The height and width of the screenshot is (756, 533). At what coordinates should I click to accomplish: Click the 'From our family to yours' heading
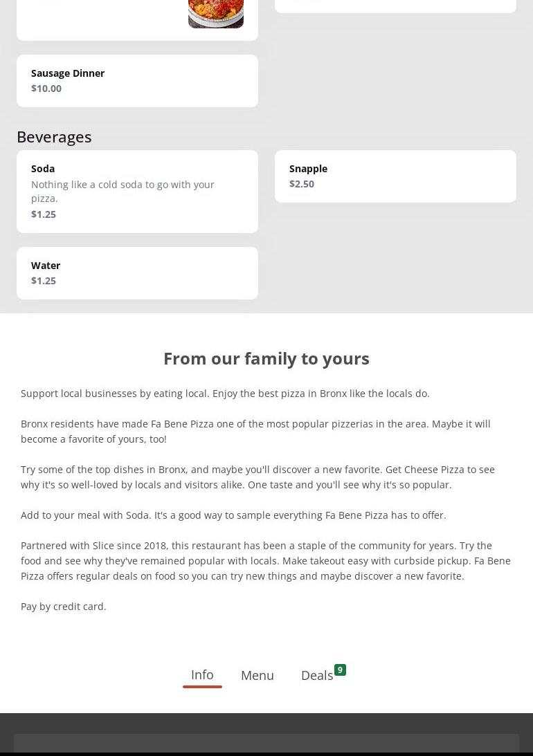(x=266, y=358)
